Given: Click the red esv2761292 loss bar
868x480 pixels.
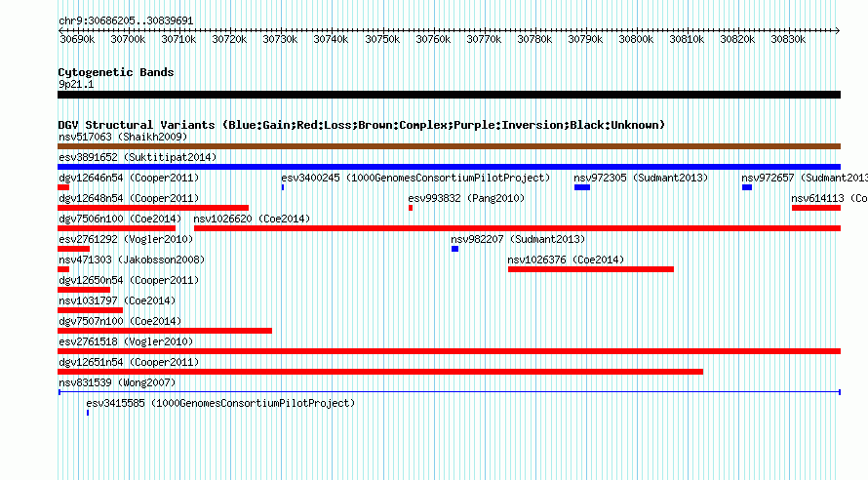Looking at the screenshot, I should [73, 249].
